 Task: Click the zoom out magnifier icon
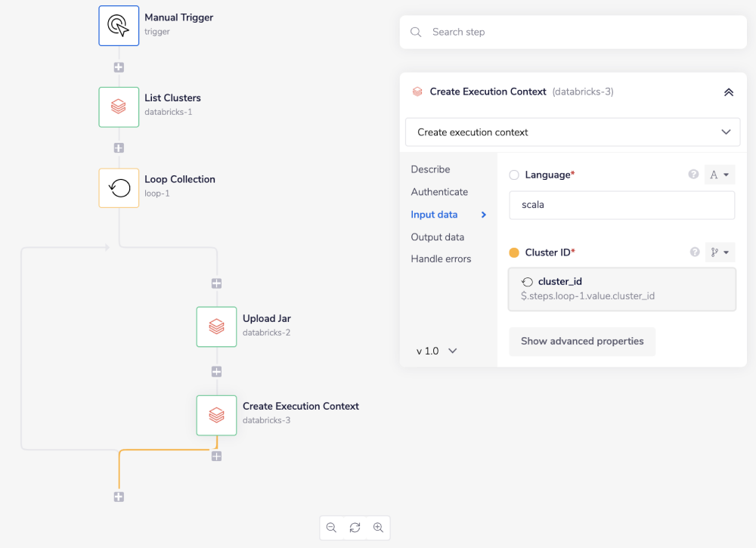331,528
